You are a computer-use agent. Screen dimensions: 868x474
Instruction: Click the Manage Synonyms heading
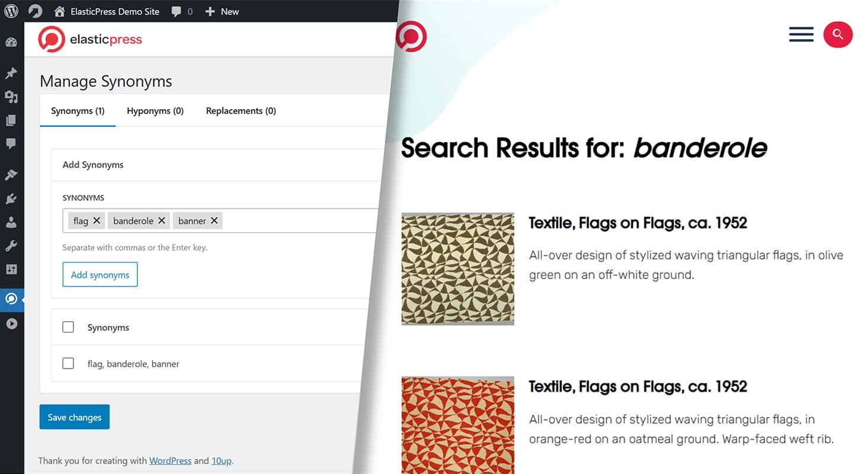(106, 81)
